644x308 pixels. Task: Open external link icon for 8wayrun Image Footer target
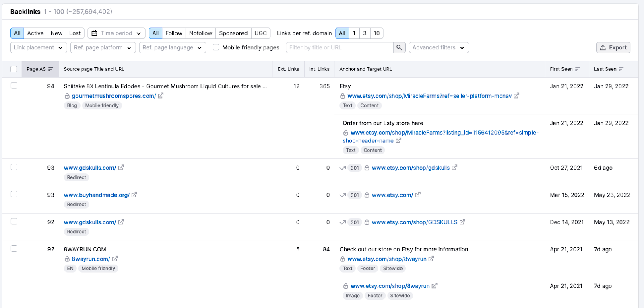435,286
